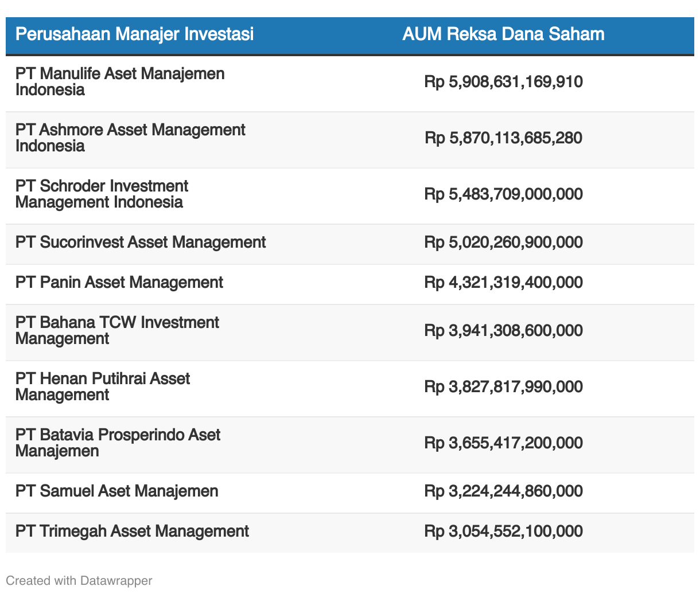Select PT Manulife Aset Manajemen Indonesia row name

120,82
